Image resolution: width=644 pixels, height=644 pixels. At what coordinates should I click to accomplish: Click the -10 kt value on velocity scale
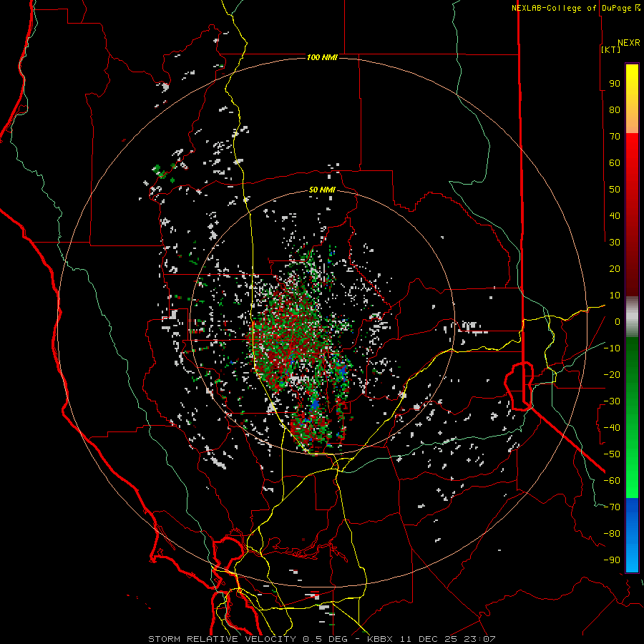click(x=612, y=348)
